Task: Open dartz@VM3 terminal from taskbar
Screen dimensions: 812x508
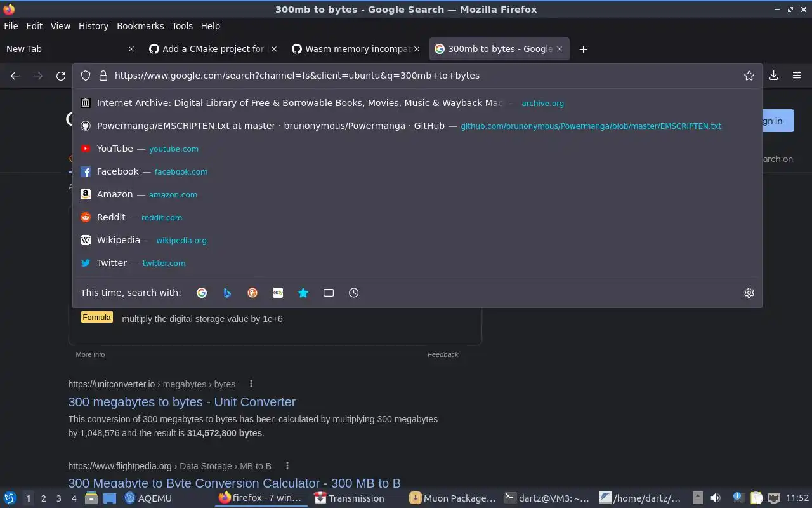Action: 547,498
